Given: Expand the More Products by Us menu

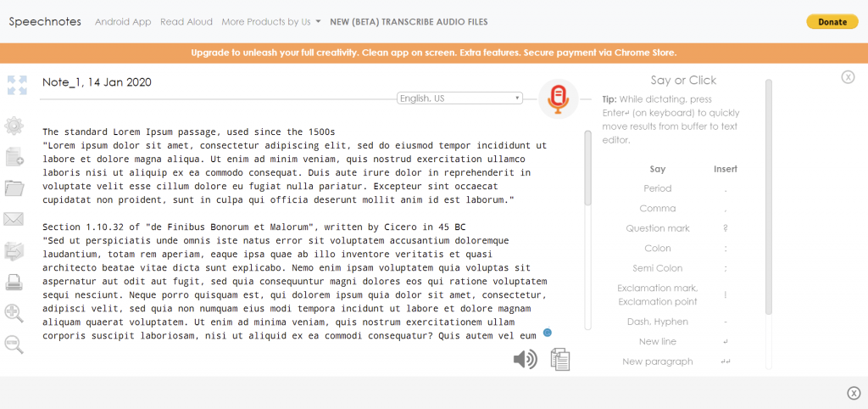Looking at the screenshot, I should (x=271, y=22).
